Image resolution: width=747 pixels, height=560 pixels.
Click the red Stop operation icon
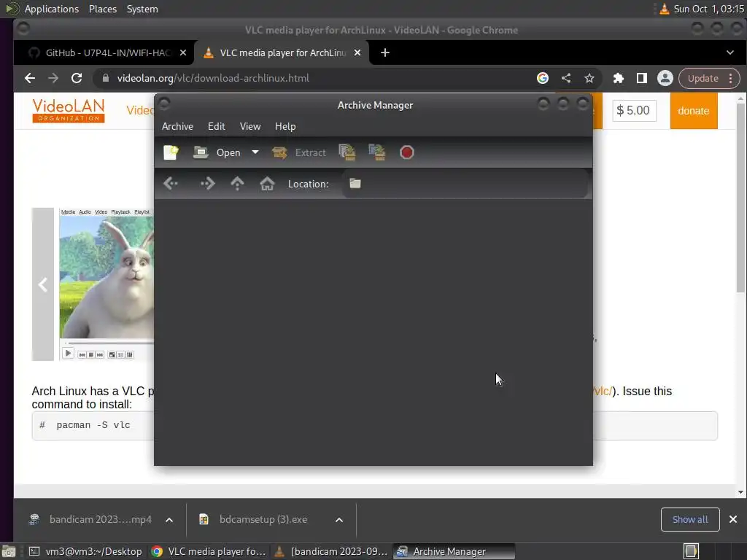tap(407, 152)
